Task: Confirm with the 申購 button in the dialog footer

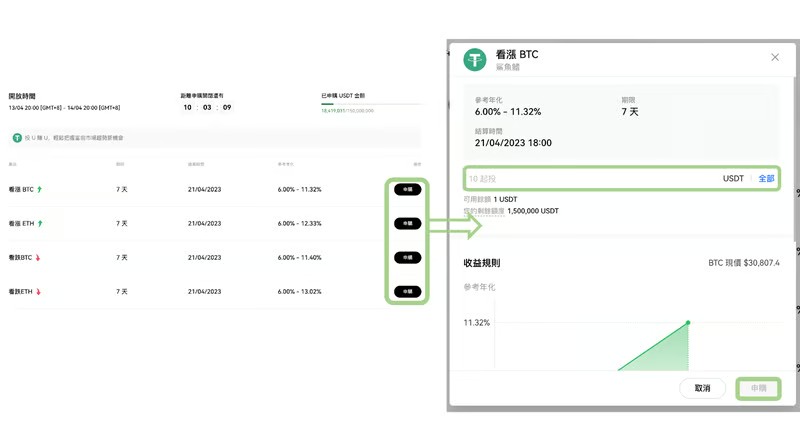Action: (758, 388)
